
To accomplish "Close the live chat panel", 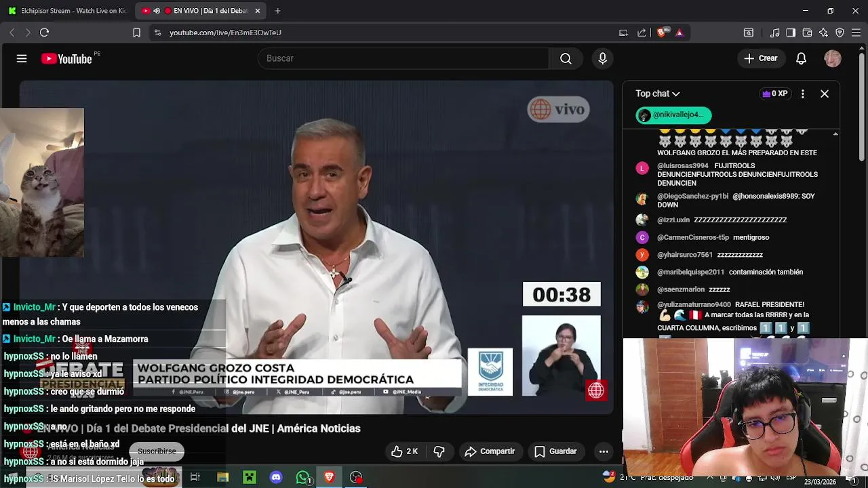I will [x=825, y=94].
